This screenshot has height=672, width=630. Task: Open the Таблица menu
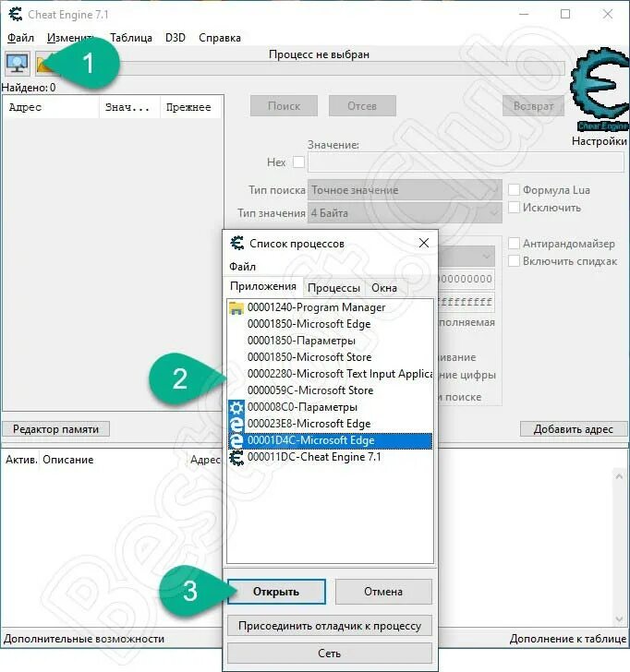click(131, 38)
